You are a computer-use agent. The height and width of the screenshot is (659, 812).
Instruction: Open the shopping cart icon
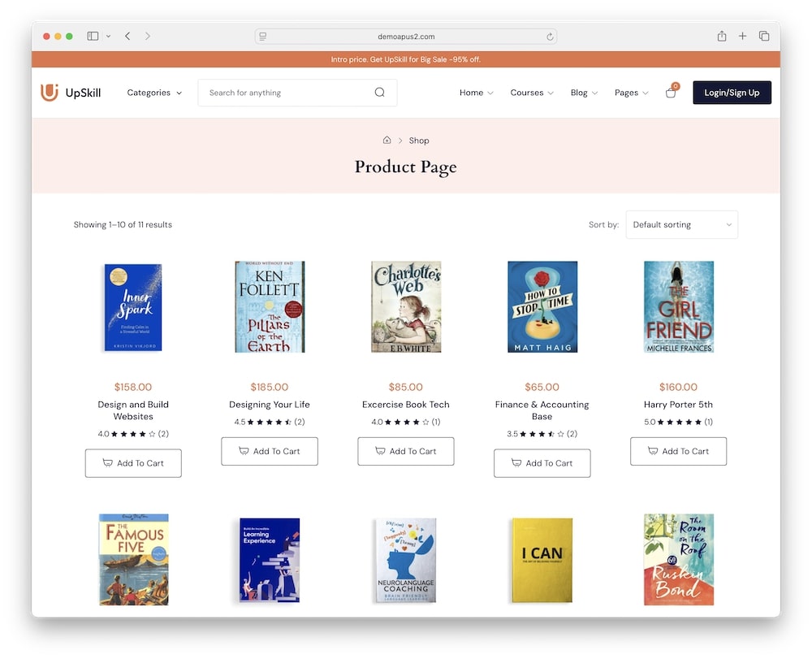[672, 92]
